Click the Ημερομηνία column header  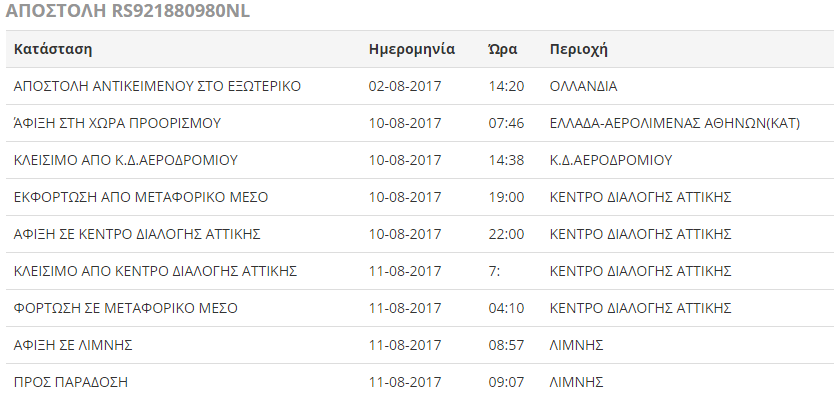tap(412, 49)
